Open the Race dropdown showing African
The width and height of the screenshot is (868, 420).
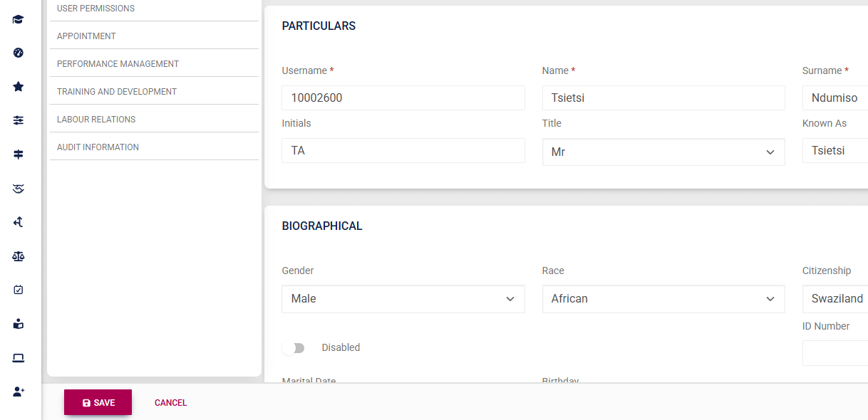[x=663, y=298]
